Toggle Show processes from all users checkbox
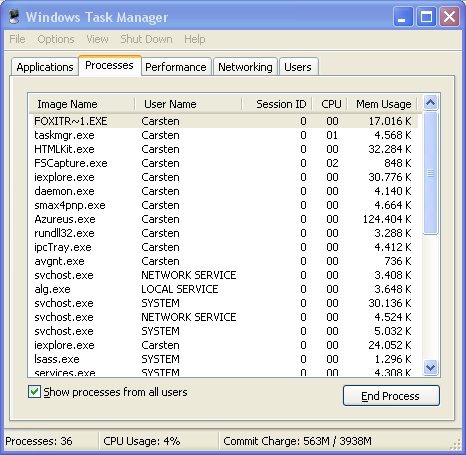466x455 pixels. [34, 392]
